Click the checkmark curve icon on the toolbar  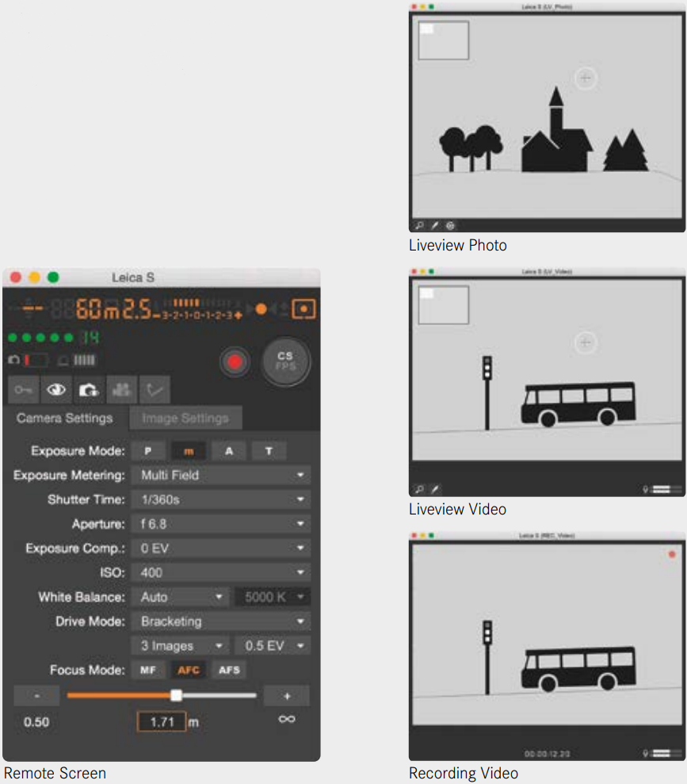click(x=154, y=389)
